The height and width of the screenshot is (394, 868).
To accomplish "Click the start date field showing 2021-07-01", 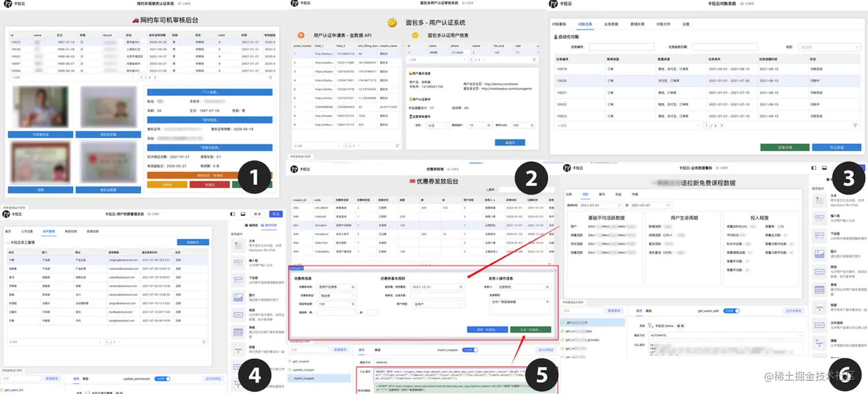I will [x=600, y=204].
